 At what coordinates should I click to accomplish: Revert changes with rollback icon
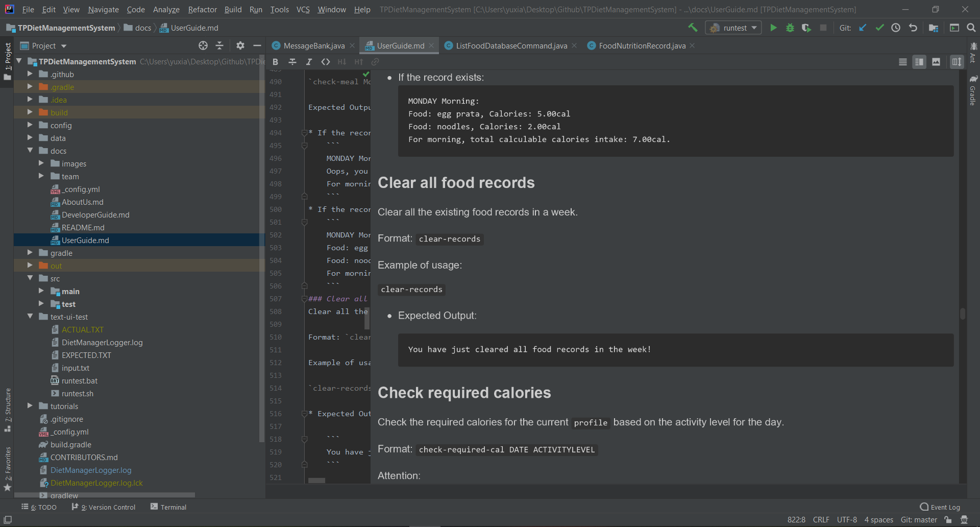click(x=913, y=28)
